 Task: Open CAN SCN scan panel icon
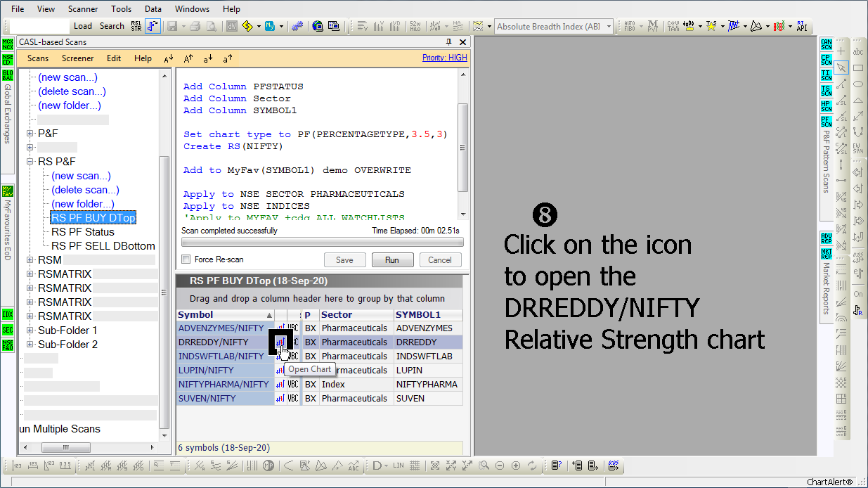[x=826, y=45]
